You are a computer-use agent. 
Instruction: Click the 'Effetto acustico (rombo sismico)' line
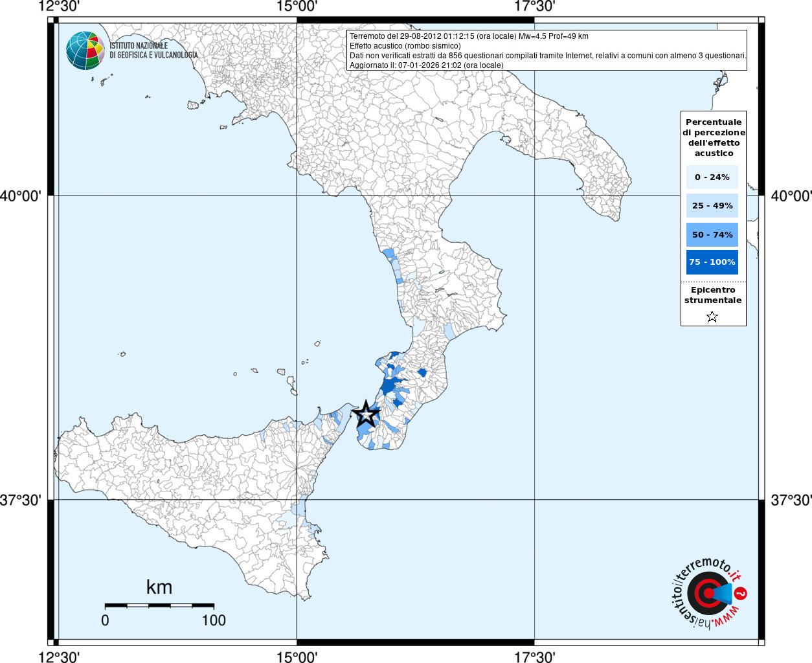tap(405, 46)
